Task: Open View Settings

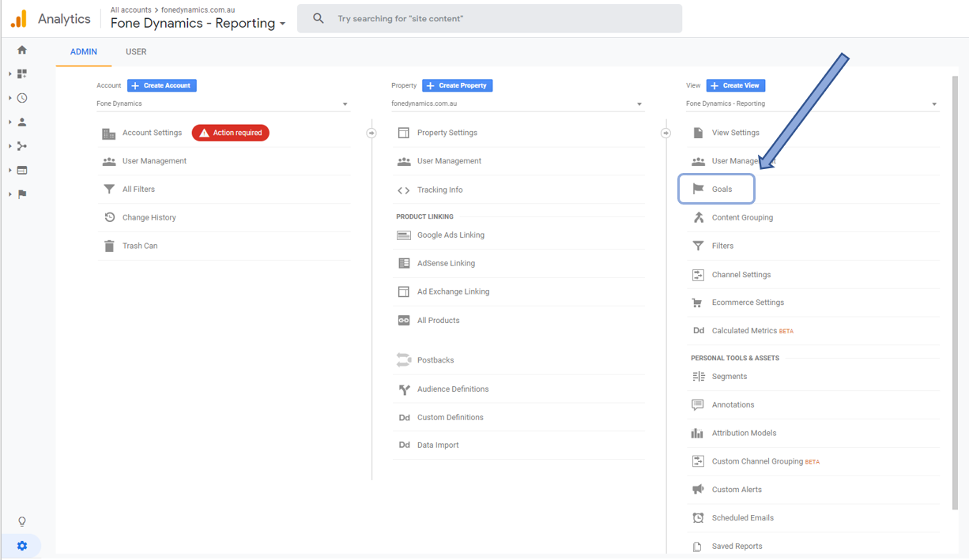Action: (736, 133)
